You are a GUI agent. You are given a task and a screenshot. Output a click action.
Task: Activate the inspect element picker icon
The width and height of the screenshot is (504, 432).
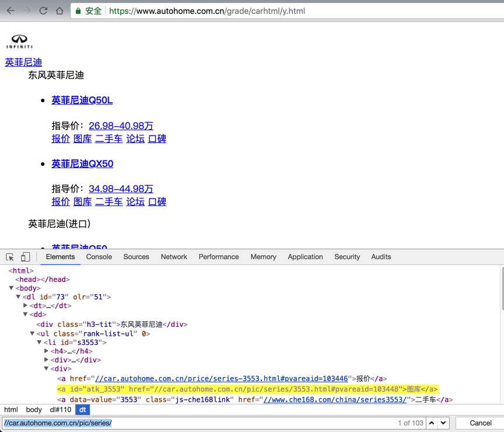click(x=10, y=257)
